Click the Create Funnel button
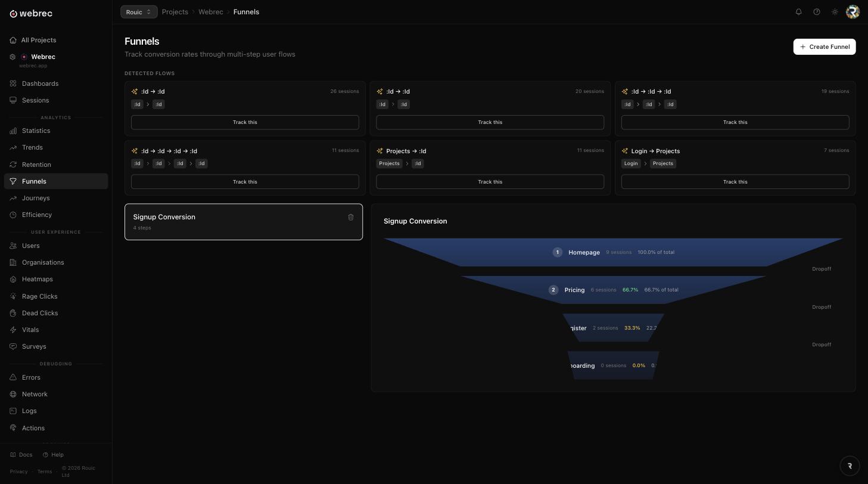 point(825,47)
